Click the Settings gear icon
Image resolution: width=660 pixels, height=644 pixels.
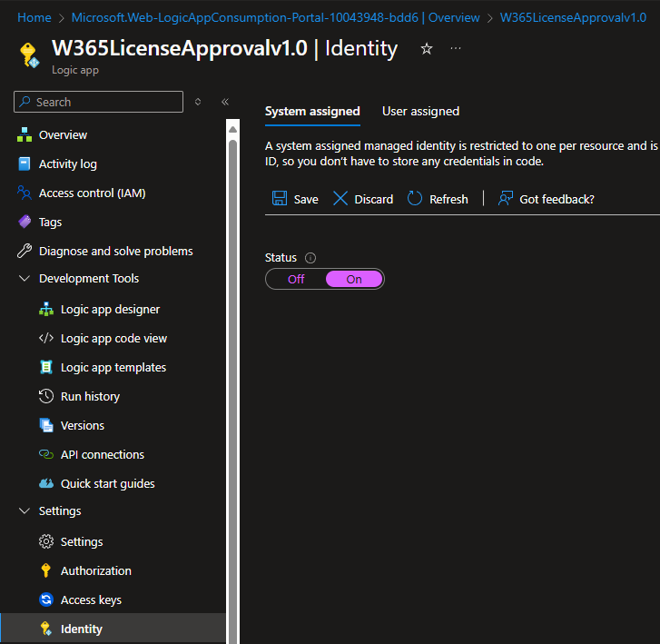click(x=46, y=541)
